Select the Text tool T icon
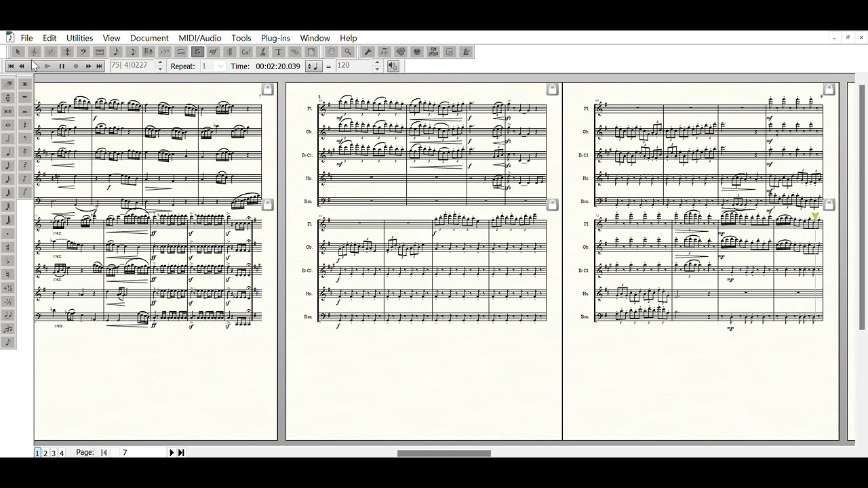 [x=279, y=52]
